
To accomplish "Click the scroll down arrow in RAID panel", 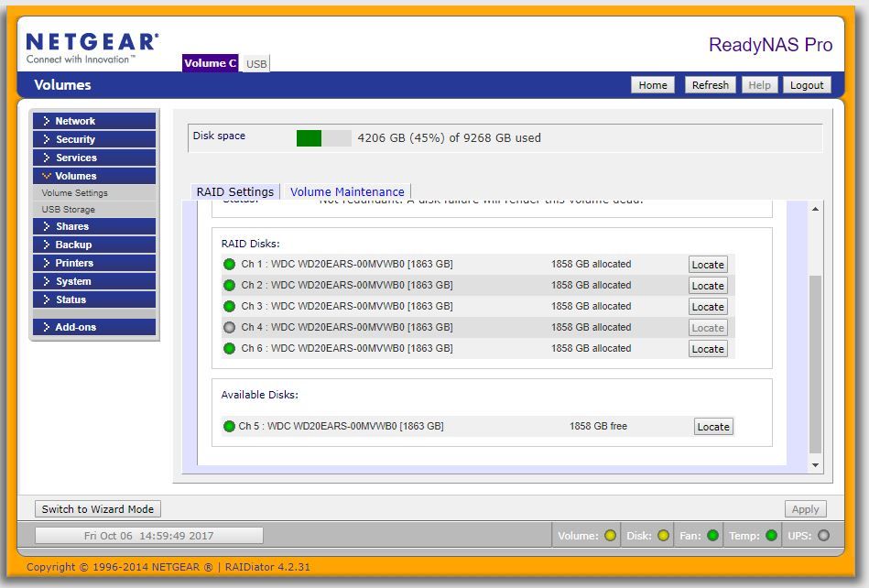I will (815, 465).
